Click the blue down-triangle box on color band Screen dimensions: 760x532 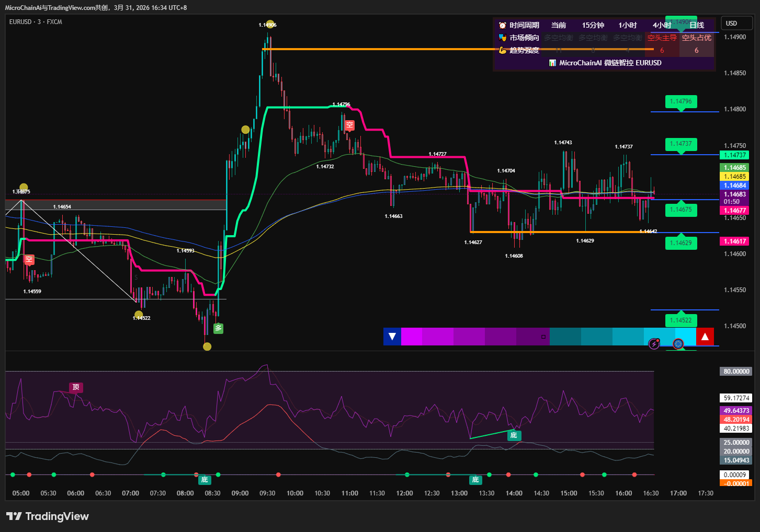tap(392, 337)
